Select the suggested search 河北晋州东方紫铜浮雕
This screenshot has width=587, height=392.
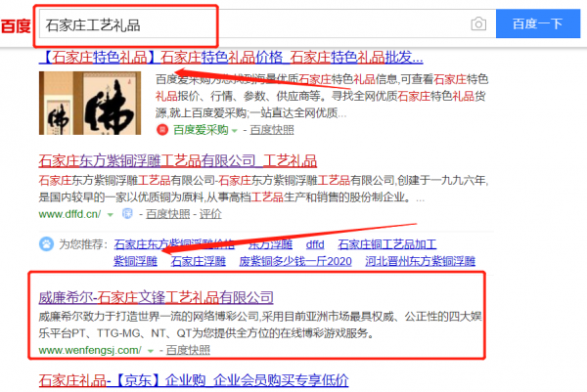click(420, 261)
